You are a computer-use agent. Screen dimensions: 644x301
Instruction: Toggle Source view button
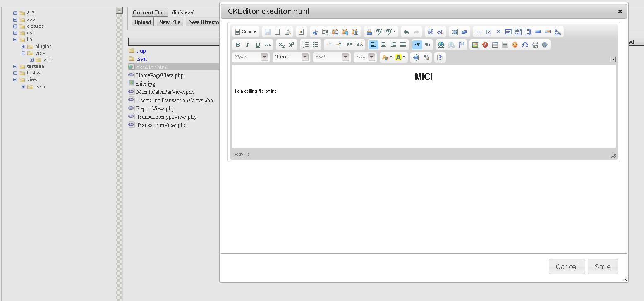pos(246,32)
